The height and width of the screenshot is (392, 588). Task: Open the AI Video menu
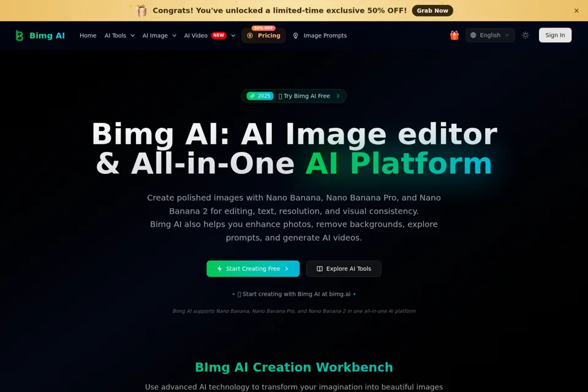(x=196, y=36)
